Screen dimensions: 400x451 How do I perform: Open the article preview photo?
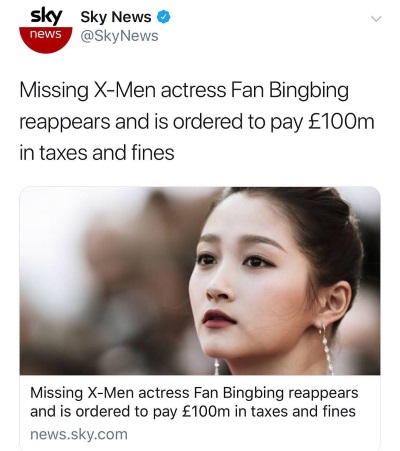click(200, 281)
